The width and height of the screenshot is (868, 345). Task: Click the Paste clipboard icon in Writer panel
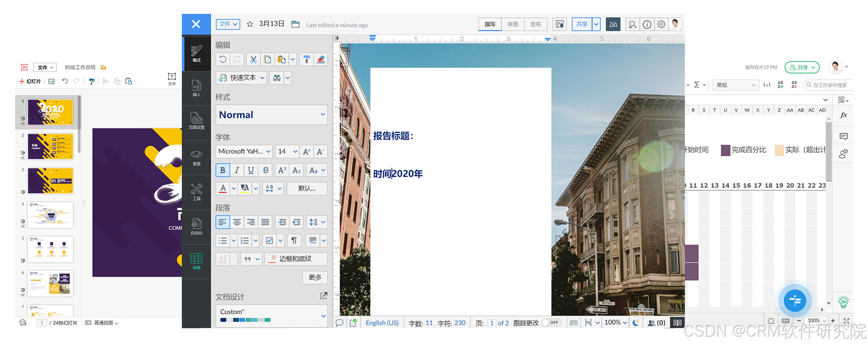click(282, 59)
